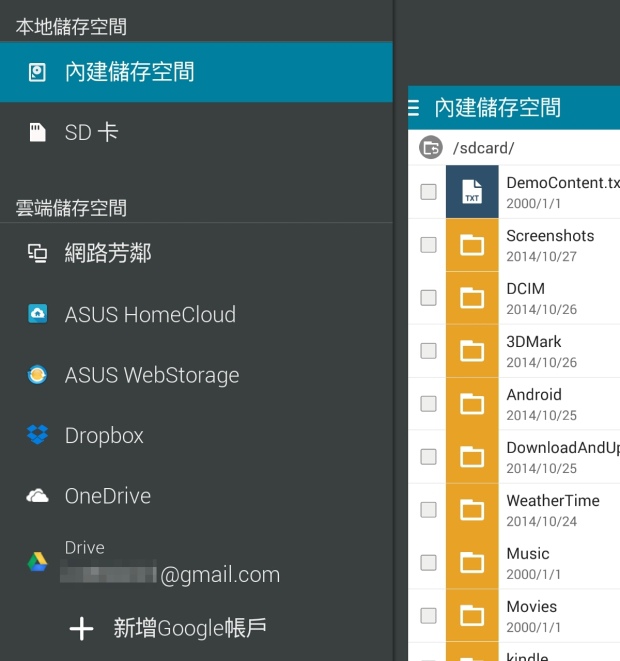
Task: Click the Dropbox logo icon
Action: [38, 435]
